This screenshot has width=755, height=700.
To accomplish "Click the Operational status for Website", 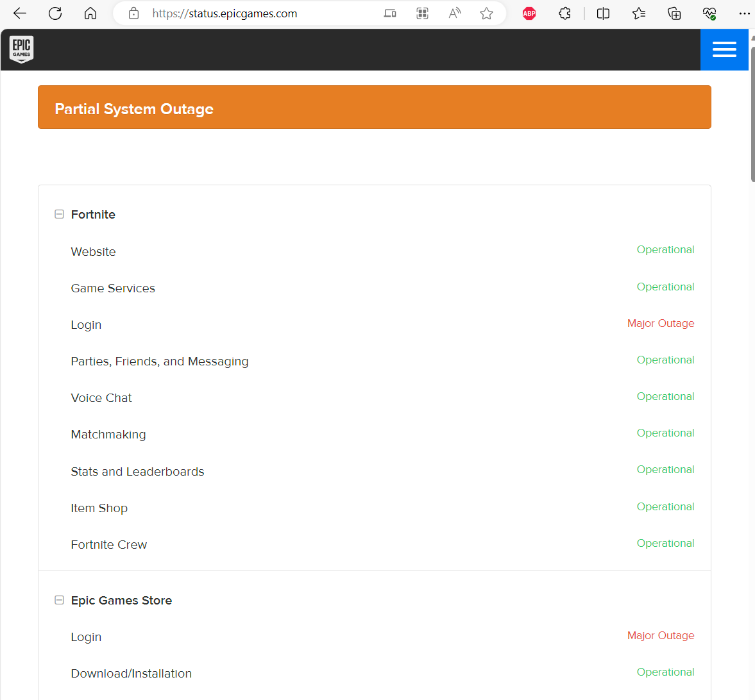I will tap(665, 250).
